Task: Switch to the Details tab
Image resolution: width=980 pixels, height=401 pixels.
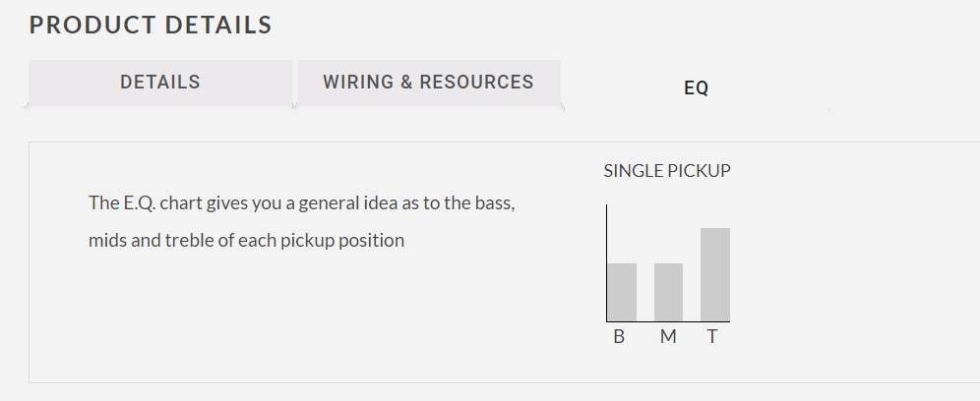Action: [x=160, y=83]
